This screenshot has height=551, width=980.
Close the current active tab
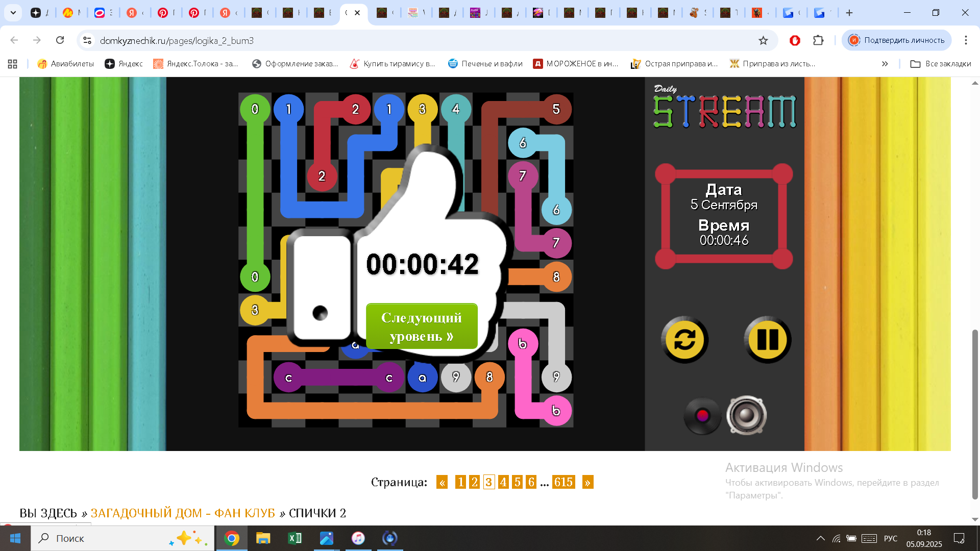(x=357, y=13)
